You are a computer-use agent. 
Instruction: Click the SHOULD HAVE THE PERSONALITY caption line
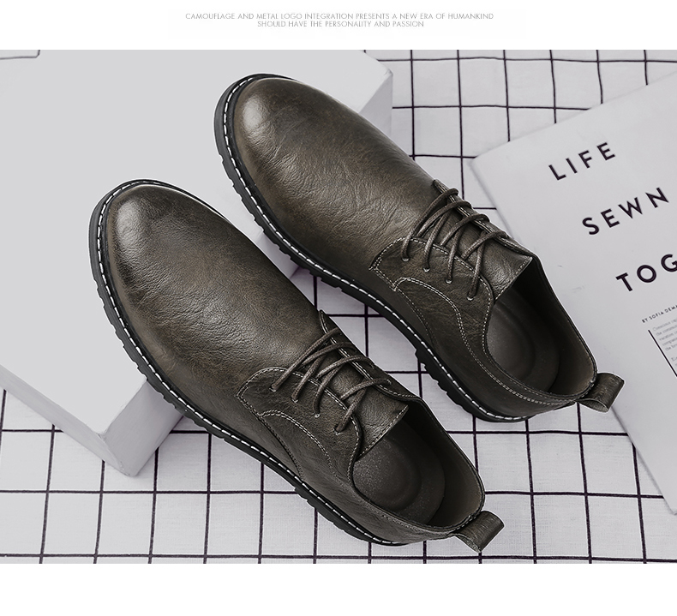pyautogui.click(x=339, y=25)
